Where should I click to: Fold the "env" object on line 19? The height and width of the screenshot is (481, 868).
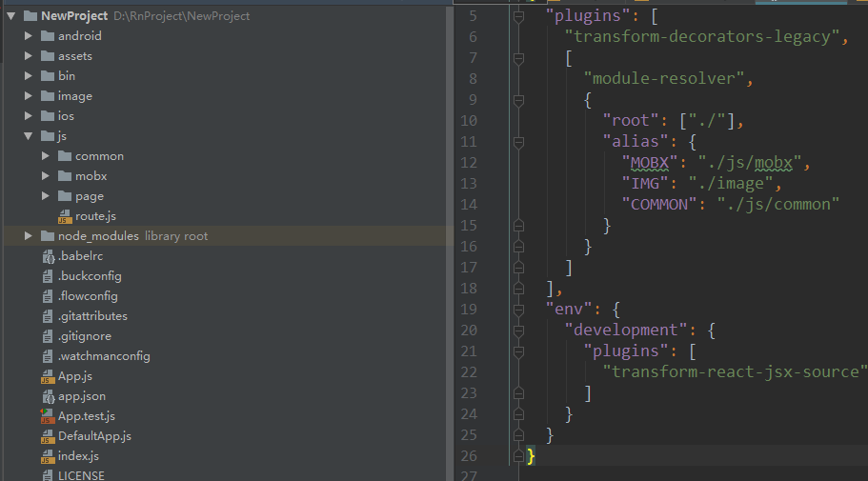click(x=518, y=310)
